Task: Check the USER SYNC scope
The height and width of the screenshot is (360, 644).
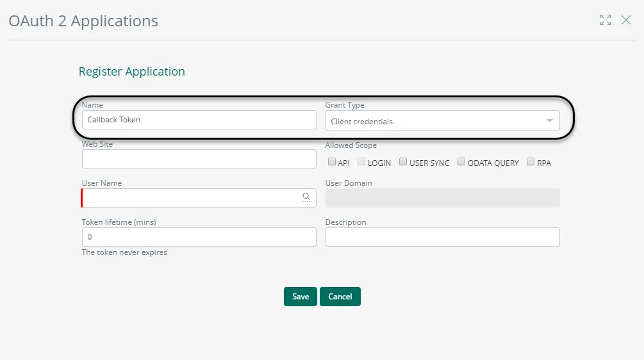Action: point(403,161)
